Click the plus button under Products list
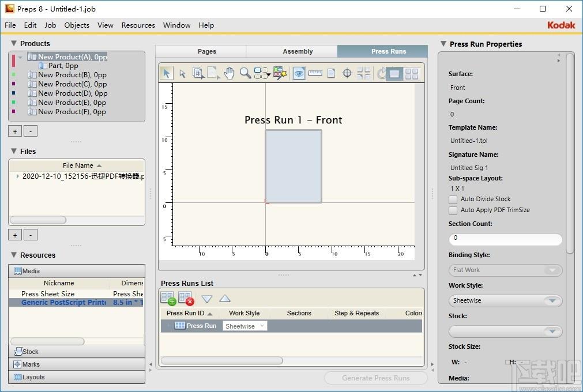This screenshot has height=392, width=583. [15, 131]
